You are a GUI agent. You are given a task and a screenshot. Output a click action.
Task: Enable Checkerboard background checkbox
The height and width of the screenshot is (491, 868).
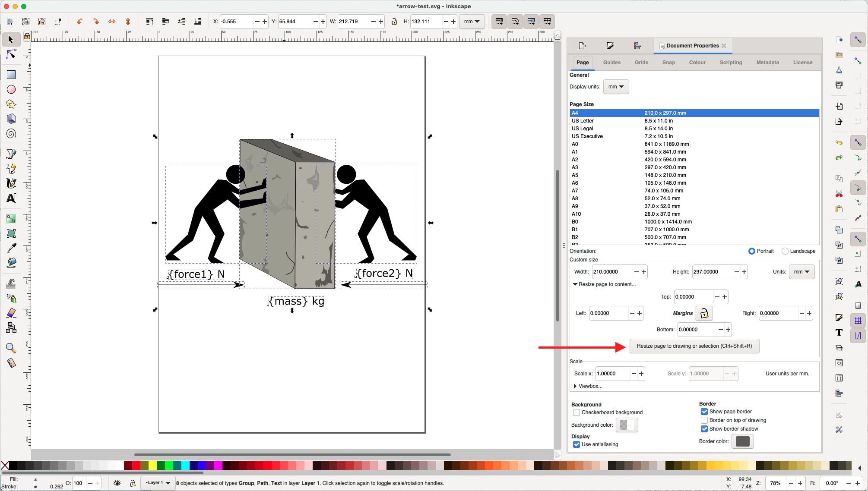tap(576, 412)
